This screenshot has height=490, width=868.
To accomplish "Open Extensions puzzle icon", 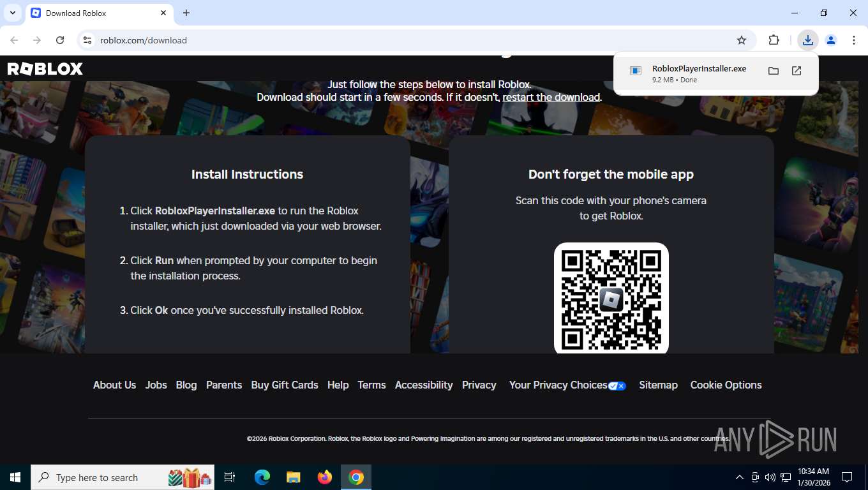I will (x=774, y=40).
